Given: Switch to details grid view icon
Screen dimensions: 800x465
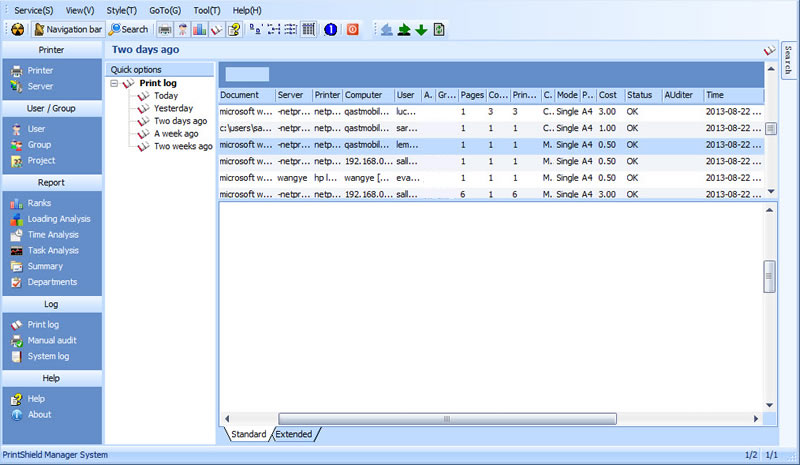Looking at the screenshot, I should 308,30.
